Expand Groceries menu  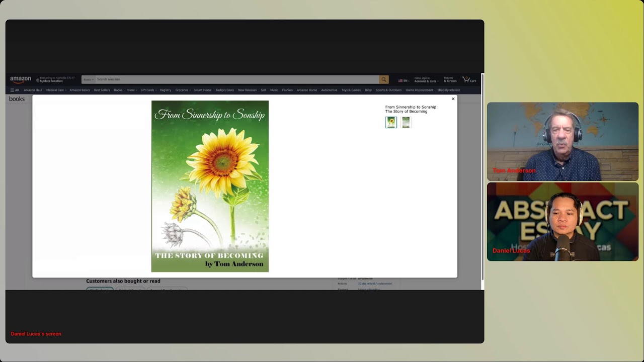183,90
